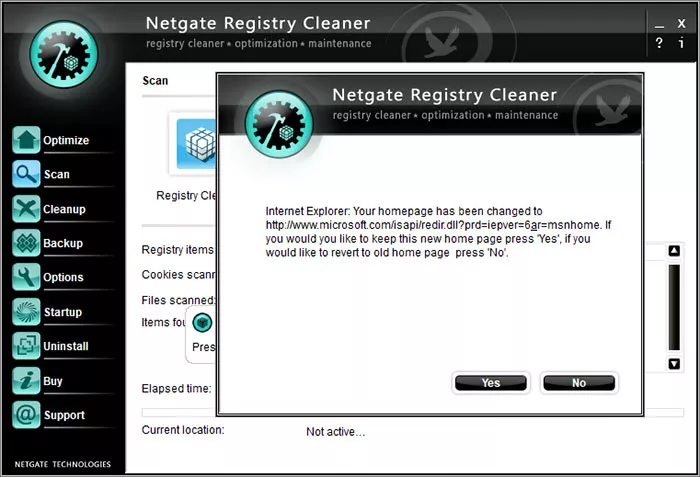Click the Backup icon in sidebar
The width and height of the screenshot is (700, 477).
(x=26, y=243)
